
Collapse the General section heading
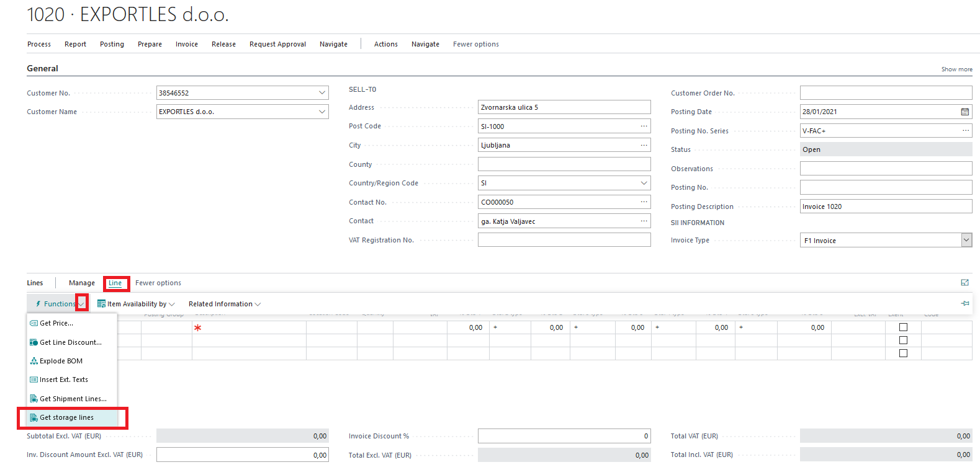(x=42, y=68)
